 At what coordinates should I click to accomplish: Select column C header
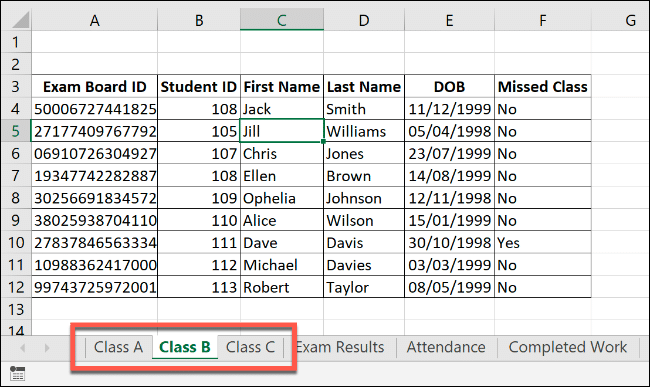pos(282,20)
